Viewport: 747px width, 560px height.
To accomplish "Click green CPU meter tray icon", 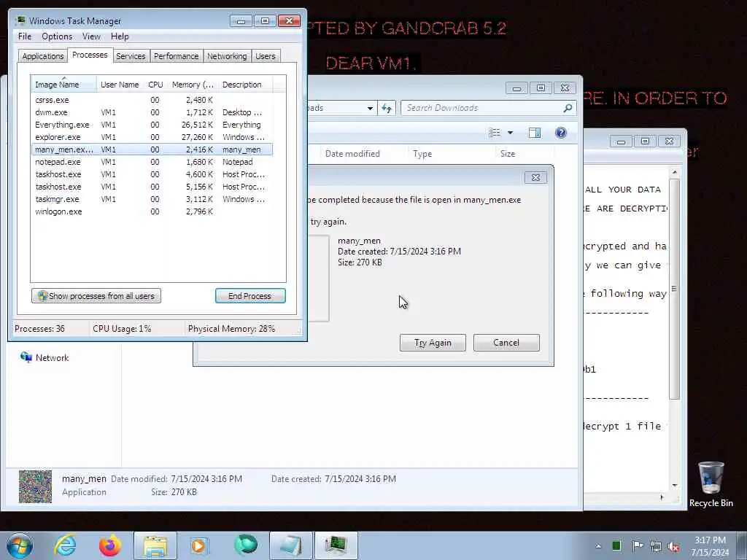I will click(616, 545).
